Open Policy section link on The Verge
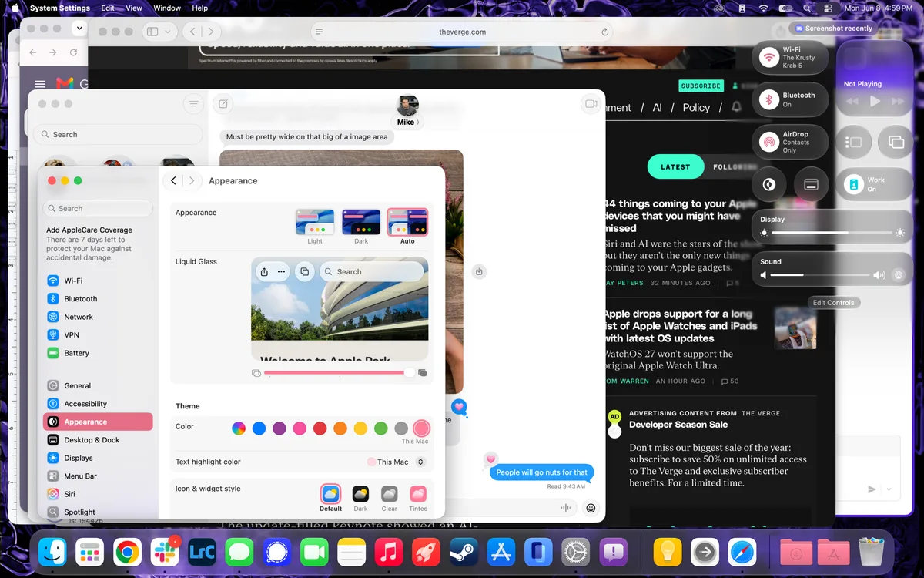 [x=696, y=108]
